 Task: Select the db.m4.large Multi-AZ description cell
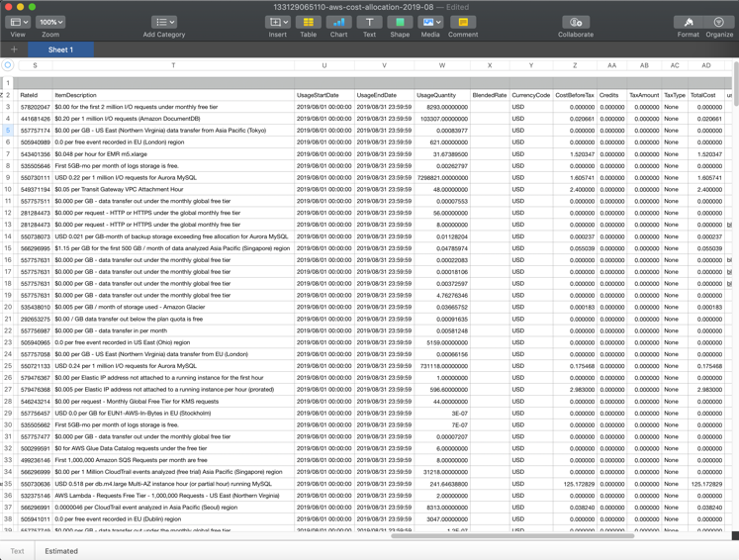(x=173, y=484)
